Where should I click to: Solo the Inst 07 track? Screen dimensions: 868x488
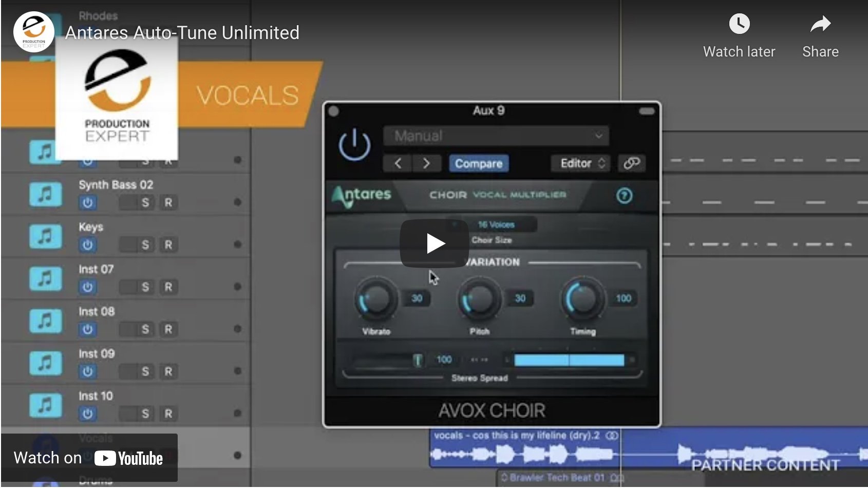coord(145,287)
